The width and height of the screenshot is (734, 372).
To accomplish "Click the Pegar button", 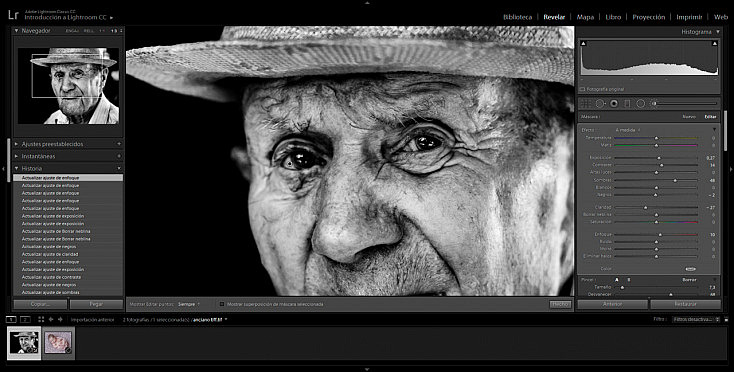I will [96, 304].
